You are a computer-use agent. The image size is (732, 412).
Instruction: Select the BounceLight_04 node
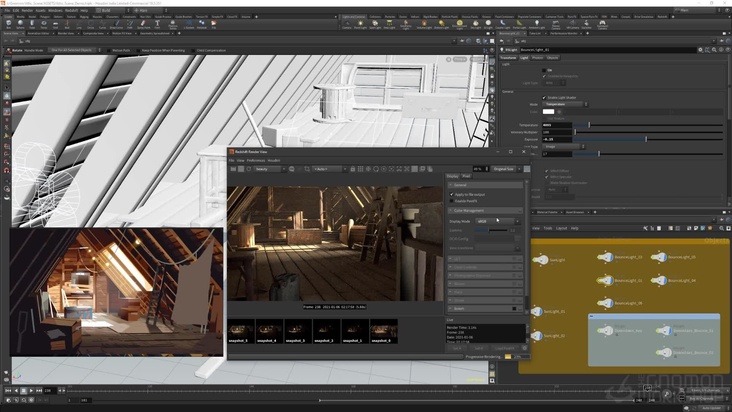click(659, 280)
